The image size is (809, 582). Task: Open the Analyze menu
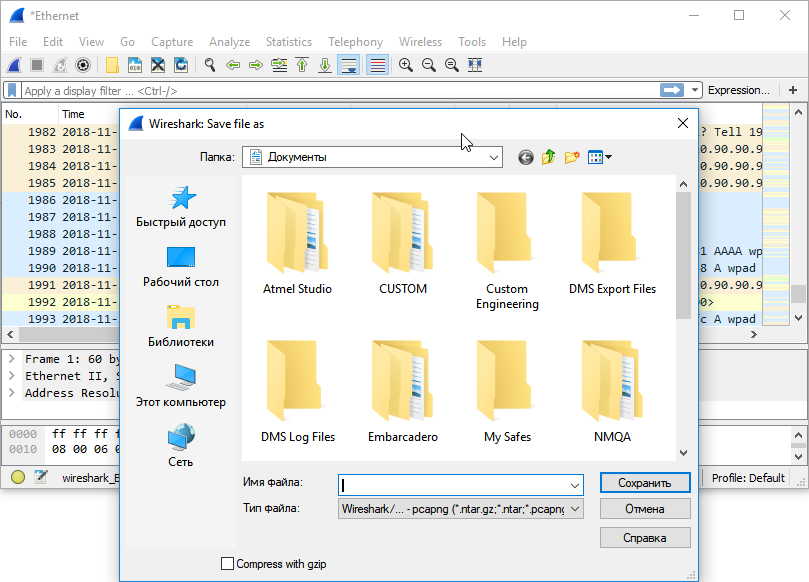coord(230,42)
